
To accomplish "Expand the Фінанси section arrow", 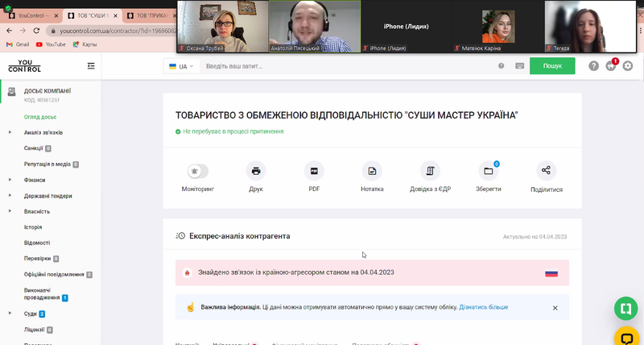I will tap(10, 180).
